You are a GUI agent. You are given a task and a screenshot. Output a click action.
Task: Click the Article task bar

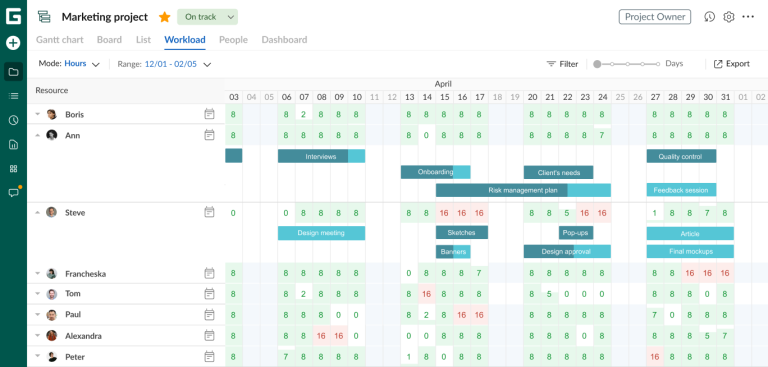tap(690, 234)
